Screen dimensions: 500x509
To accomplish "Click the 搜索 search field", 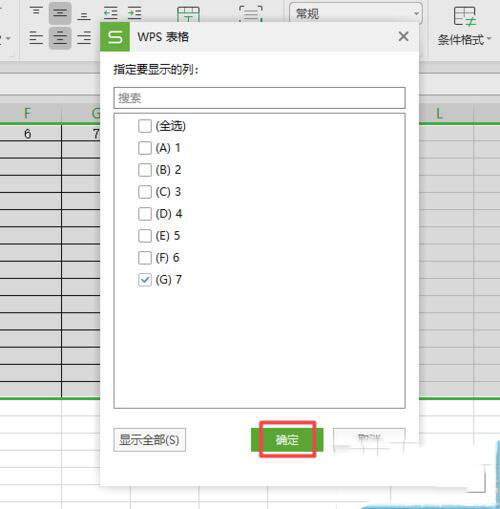I will (259, 98).
